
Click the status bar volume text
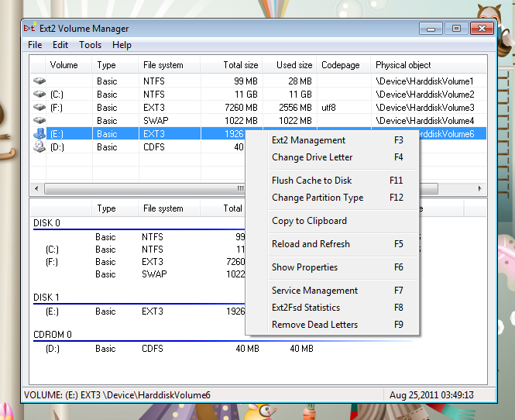pyautogui.click(x=117, y=395)
